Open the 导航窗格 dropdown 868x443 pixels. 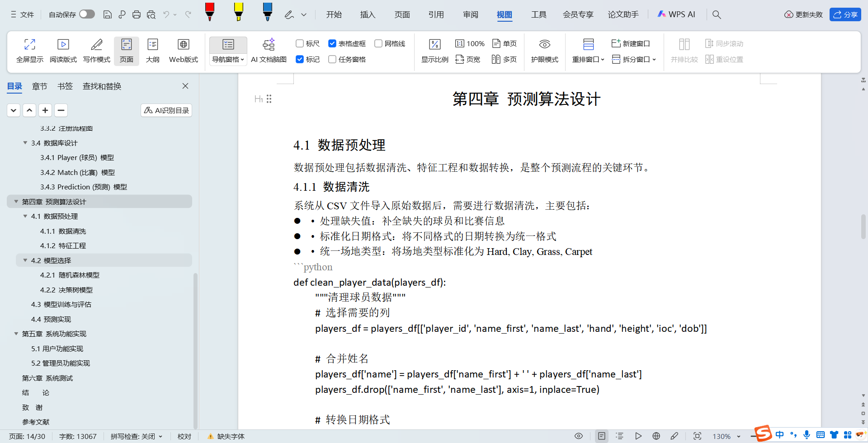click(x=228, y=59)
